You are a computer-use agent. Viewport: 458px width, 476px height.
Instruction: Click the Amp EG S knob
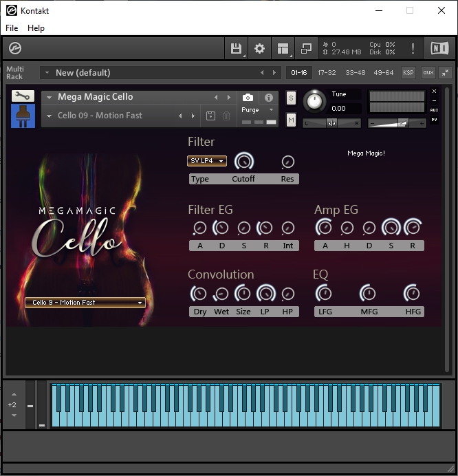coord(391,228)
